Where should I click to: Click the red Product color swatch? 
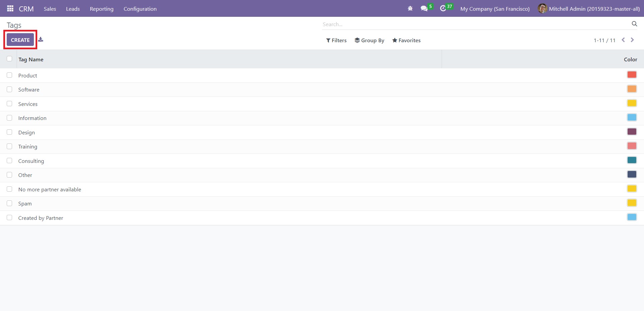[x=632, y=74]
